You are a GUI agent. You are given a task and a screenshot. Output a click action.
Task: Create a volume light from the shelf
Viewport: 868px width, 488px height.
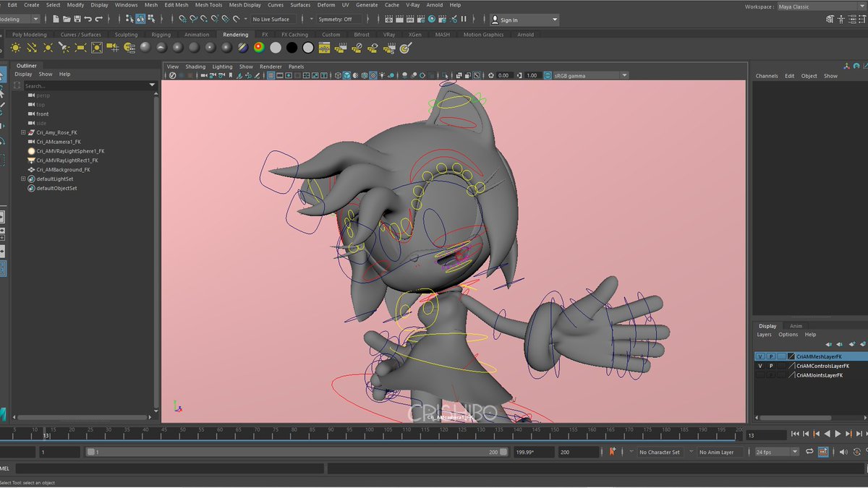96,48
